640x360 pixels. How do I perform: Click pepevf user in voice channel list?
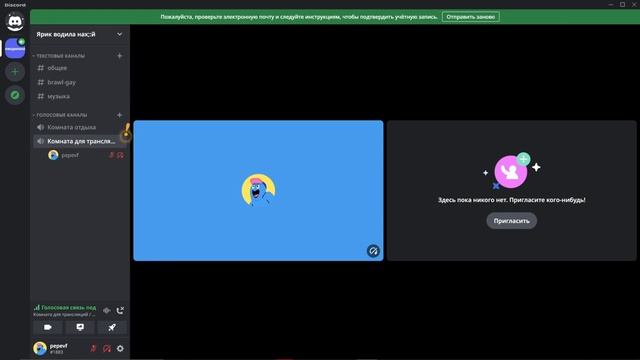86,155
